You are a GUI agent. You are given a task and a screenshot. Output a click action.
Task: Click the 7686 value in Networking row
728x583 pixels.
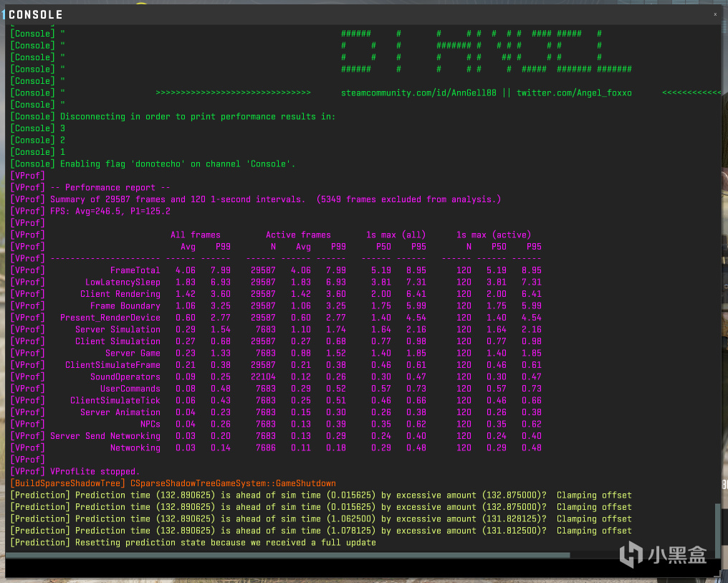pyautogui.click(x=266, y=448)
